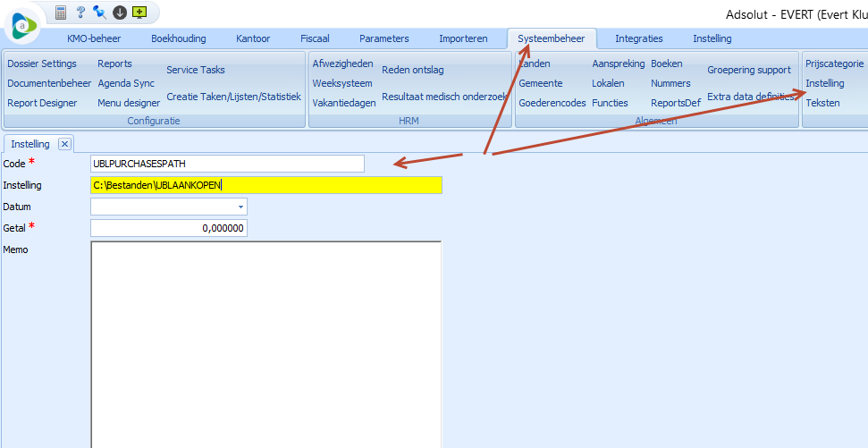Viewport: 868px width, 448px height.
Task: Select the Integraties ribbon tab
Action: coord(638,38)
